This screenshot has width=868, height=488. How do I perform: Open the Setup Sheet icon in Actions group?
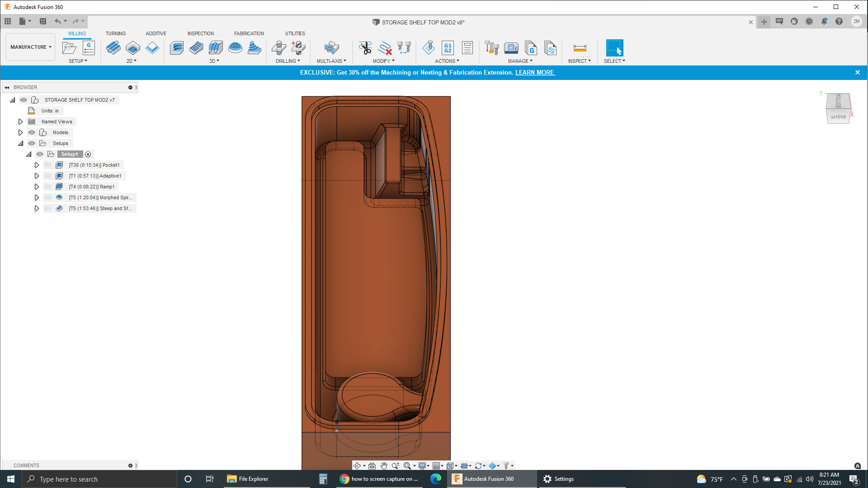(467, 47)
